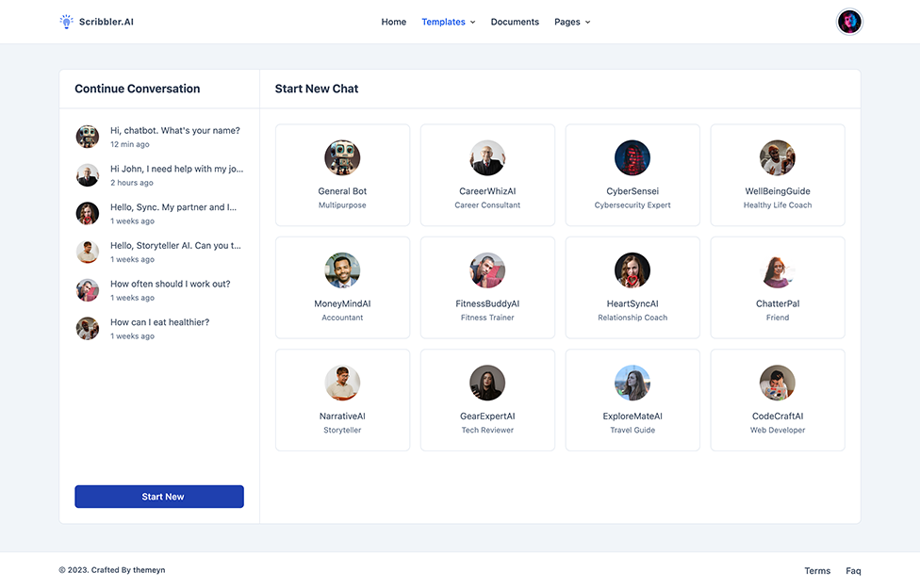The image size is (920, 588).
Task: Select the ChatterPal name label
Action: click(x=778, y=304)
